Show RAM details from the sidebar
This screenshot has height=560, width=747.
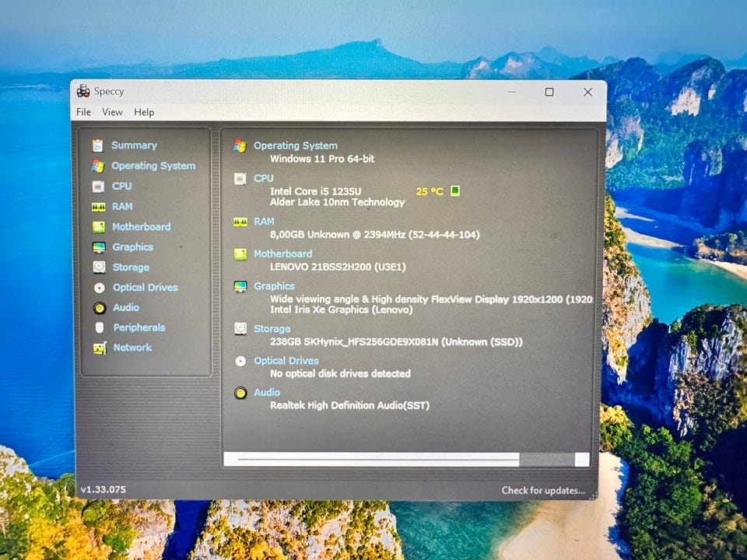(122, 207)
